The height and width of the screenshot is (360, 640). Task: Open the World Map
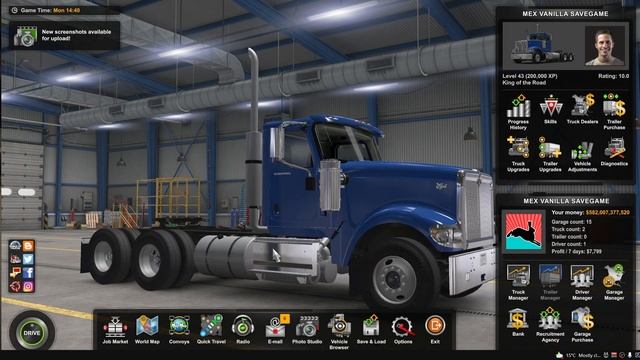point(147,329)
